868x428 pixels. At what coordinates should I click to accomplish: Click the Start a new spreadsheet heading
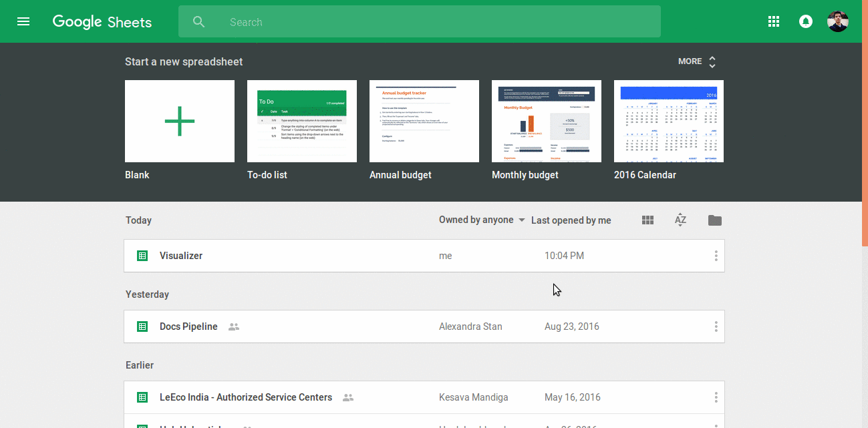click(x=184, y=61)
